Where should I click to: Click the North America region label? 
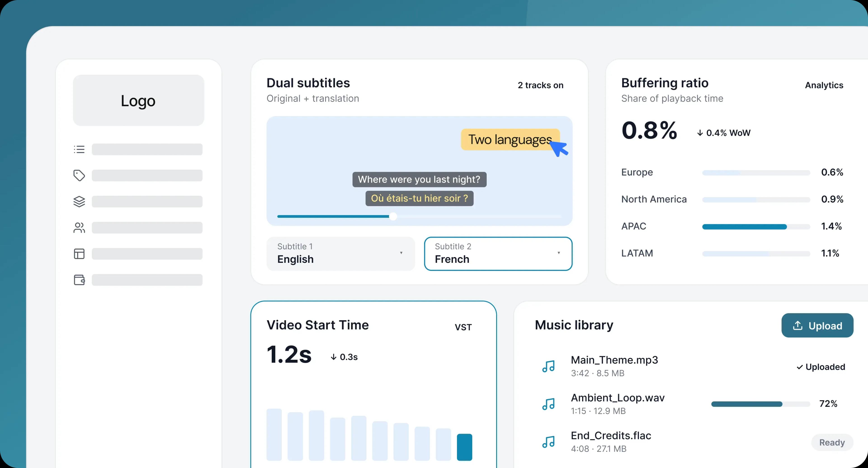(x=654, y=199)
